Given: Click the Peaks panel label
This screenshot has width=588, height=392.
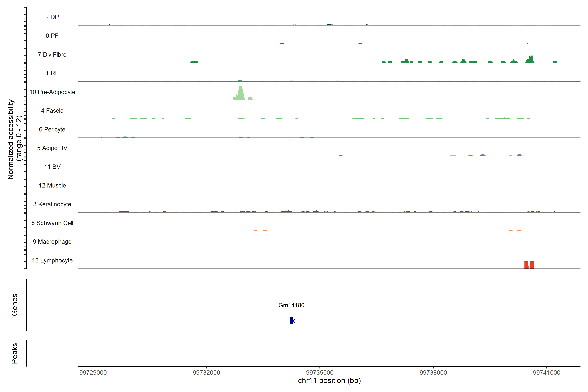Looking at the screenshot, I should coord(15,353).
